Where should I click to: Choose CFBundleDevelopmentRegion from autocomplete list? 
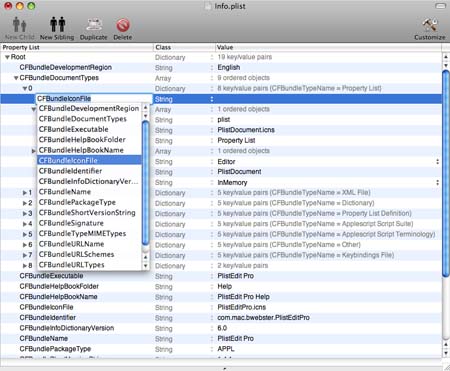[89, 108]
